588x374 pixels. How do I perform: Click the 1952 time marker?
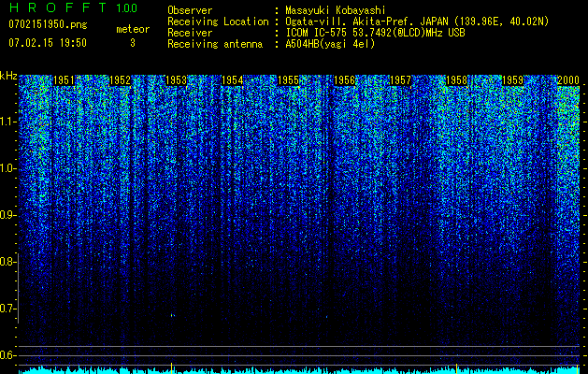point(120,80)
